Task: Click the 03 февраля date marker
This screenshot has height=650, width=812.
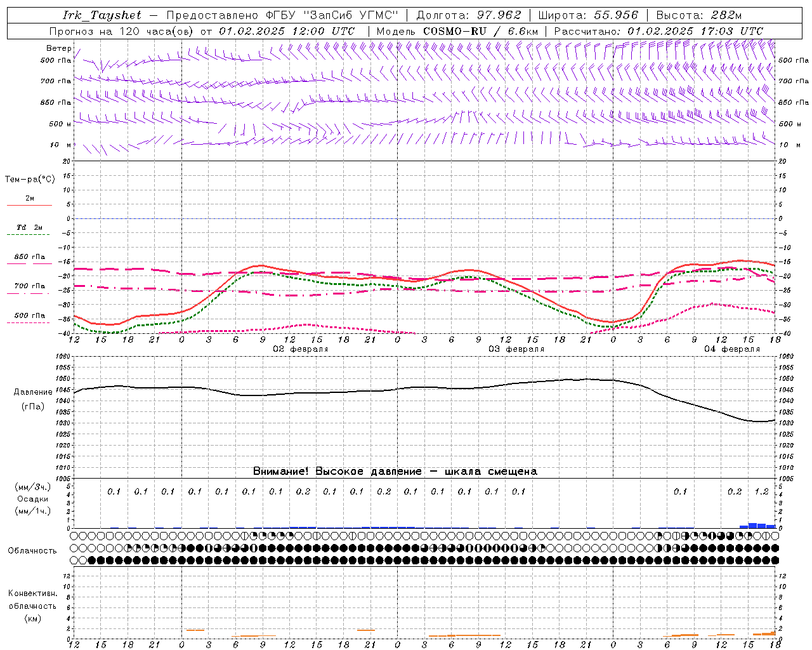Action: tap(516, 349)
